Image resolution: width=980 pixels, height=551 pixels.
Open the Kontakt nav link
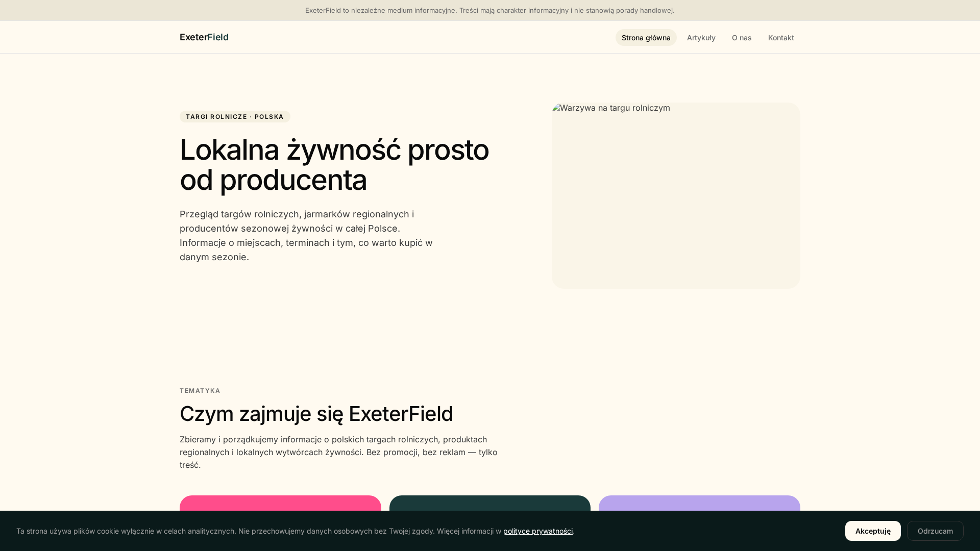pyautogui.click(x=781, y=37)
